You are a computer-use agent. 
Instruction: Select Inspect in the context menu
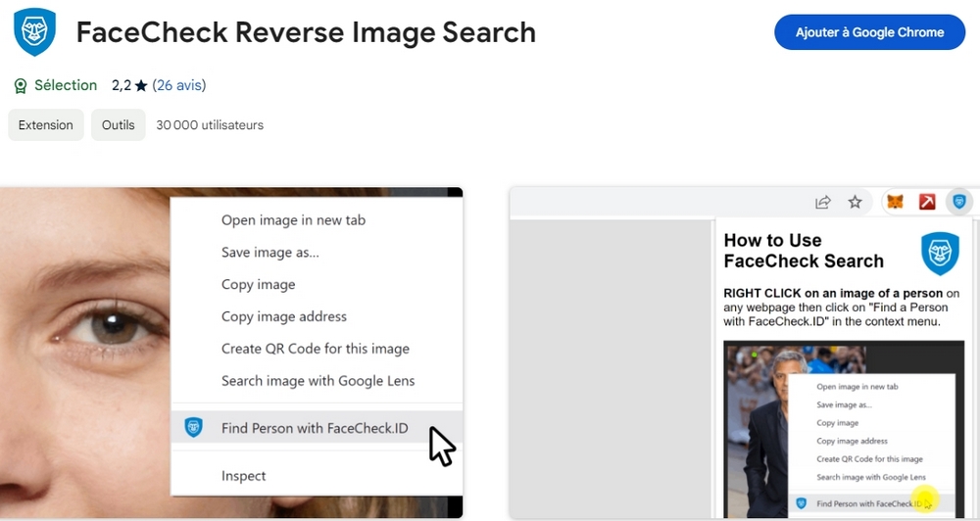coord(243,476)
